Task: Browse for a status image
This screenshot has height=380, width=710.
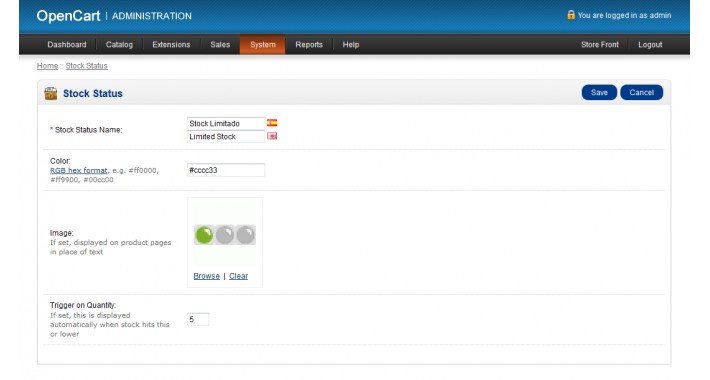Action: 206,276
